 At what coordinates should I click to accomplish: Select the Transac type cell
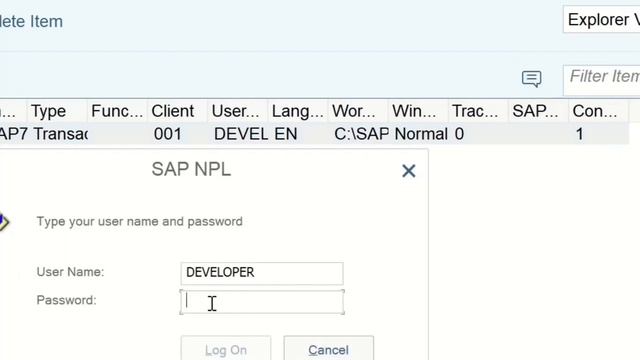coord(57,134)
